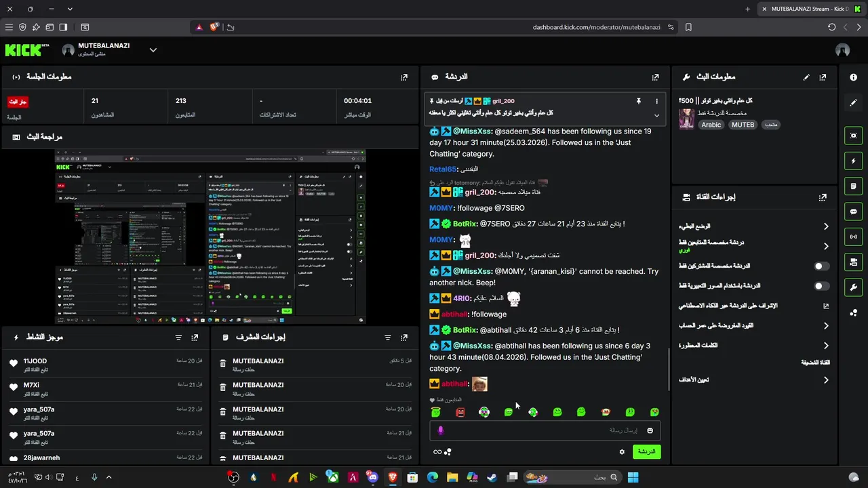This screenshot has width=868, height=488.
Task: Toggle subscribers-only chat switch
Action: [822, 266]
